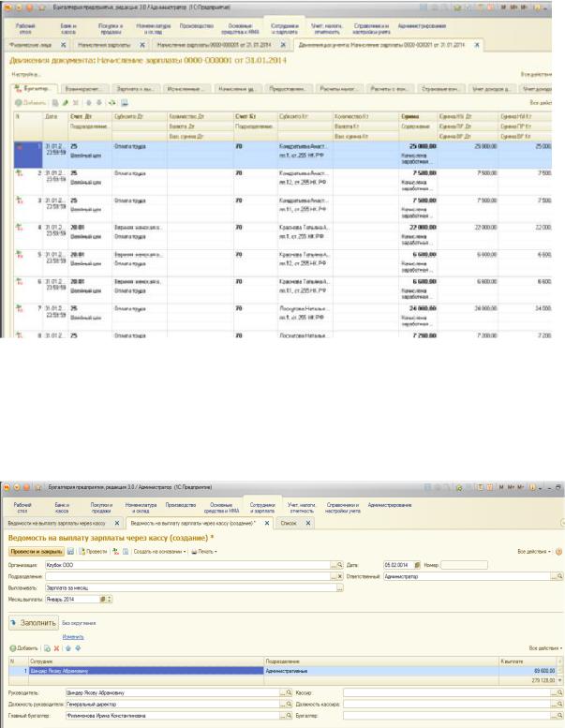Click the magnifier icon of Ответственный field

[560, 576]
